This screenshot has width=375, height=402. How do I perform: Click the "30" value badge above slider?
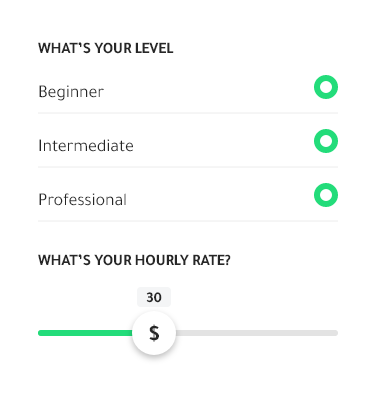tap(154, 297)
